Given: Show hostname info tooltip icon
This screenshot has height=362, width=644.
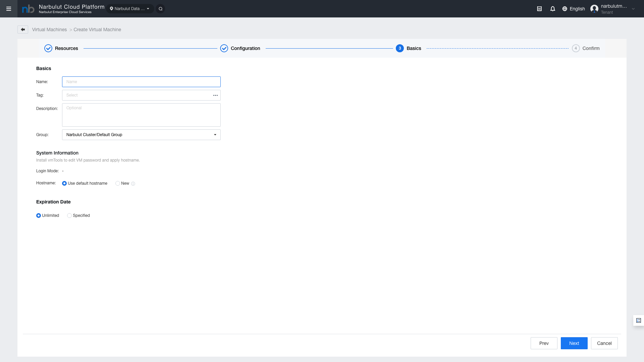Looking at the screenshot, I should 133,184.
